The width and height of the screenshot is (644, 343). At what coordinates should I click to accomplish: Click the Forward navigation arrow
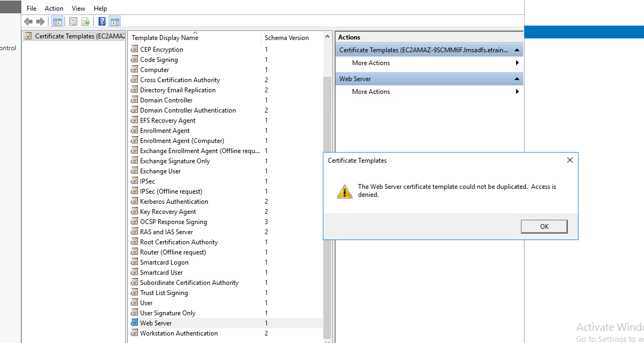tap(40, 21)
